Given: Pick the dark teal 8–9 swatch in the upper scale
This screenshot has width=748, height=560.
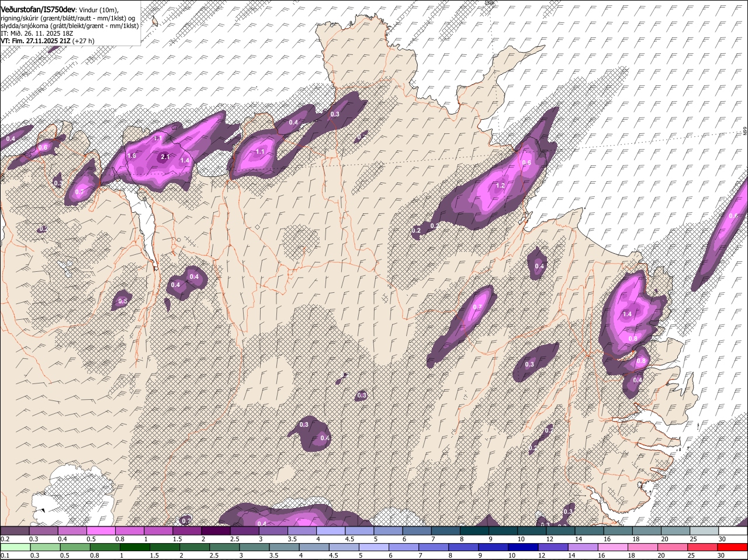Looking at the screenshot, I should (x=475, y=531).
